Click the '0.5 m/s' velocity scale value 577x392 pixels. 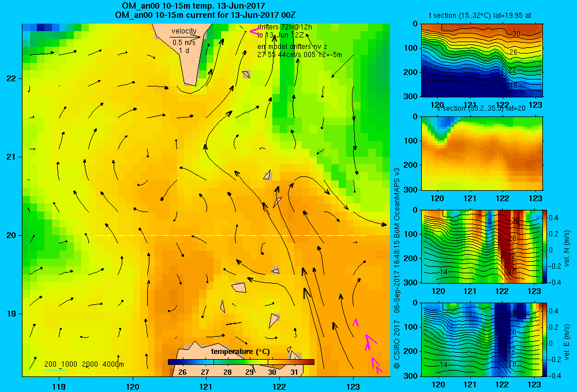click(184, 43)
